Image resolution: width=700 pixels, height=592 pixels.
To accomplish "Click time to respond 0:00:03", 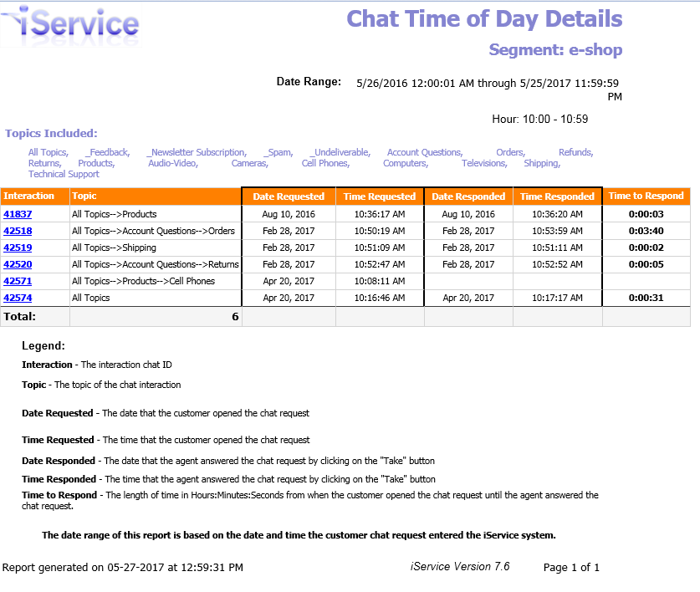I will [x=646, y=214].
